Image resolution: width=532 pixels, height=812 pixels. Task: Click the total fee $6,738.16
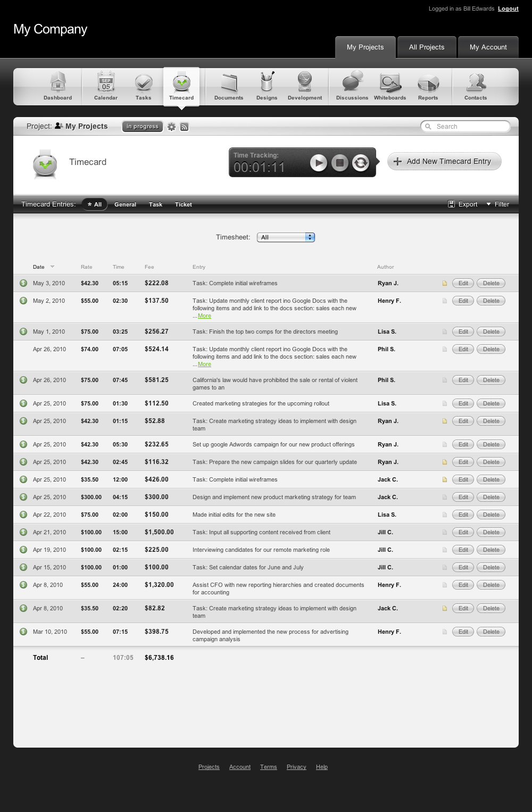(x=159, y=658)
